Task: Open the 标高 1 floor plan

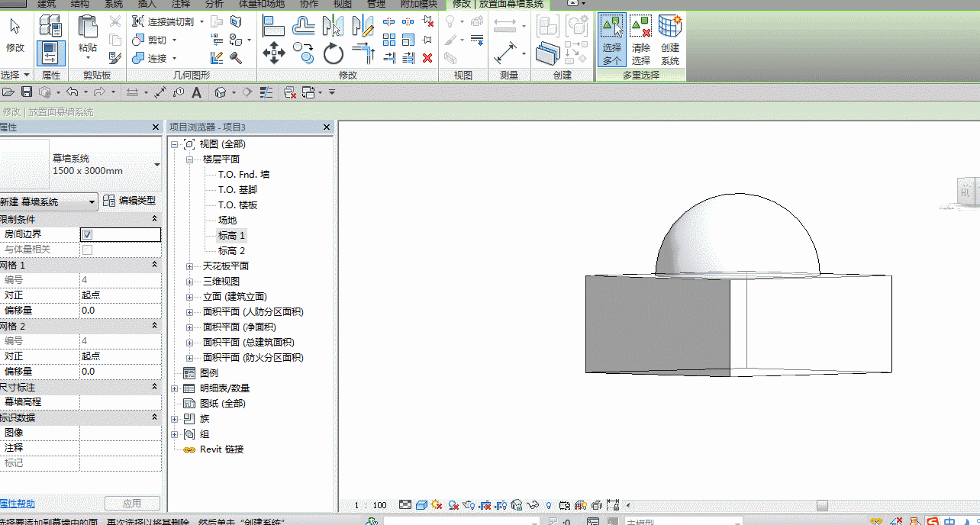Action: 231,236
